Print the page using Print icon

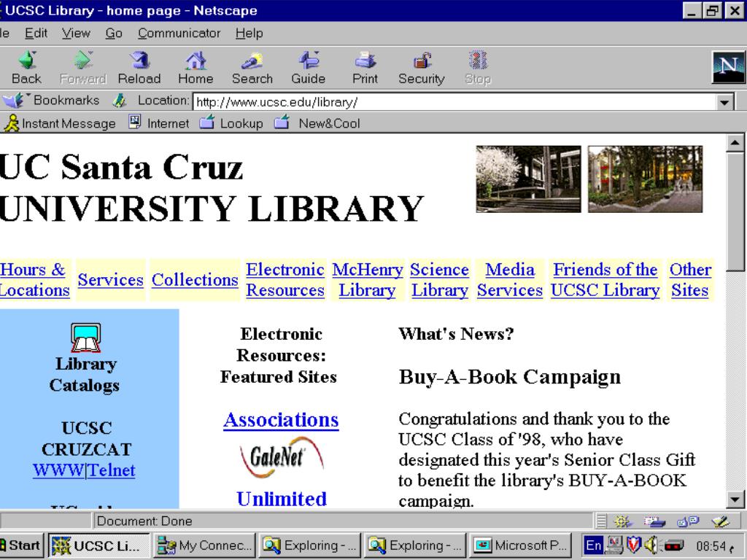(365, 68)
